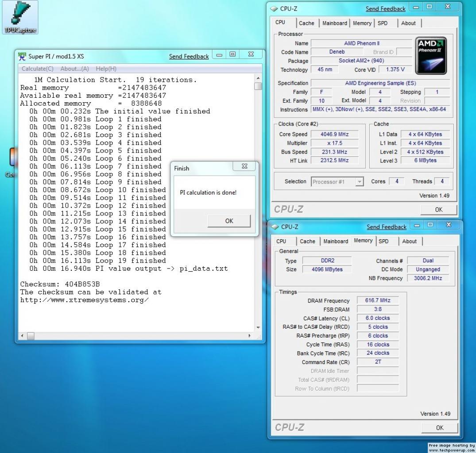
Task: Click the Command Rate value 2T
Action: (378, 362)
